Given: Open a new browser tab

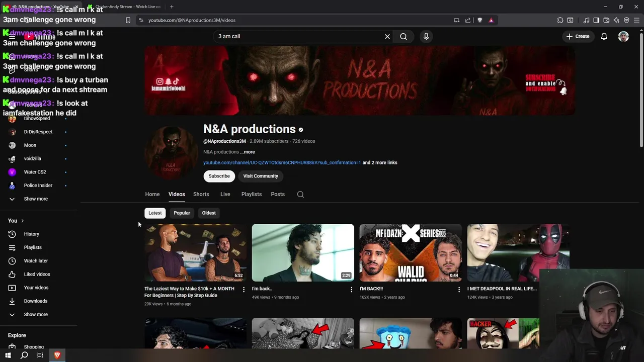Looking at the screenshot, I should tap(172, 7).
